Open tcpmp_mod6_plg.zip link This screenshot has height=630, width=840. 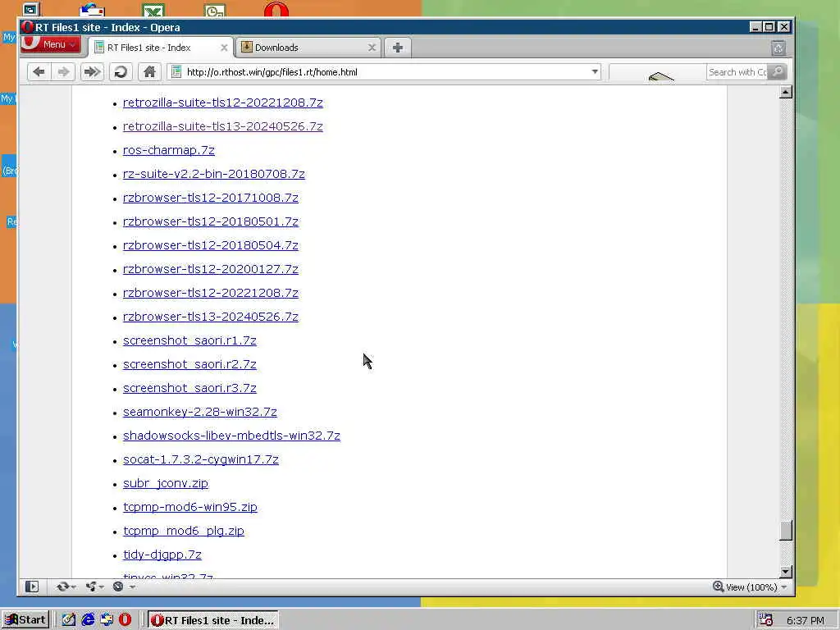(184, 531)
